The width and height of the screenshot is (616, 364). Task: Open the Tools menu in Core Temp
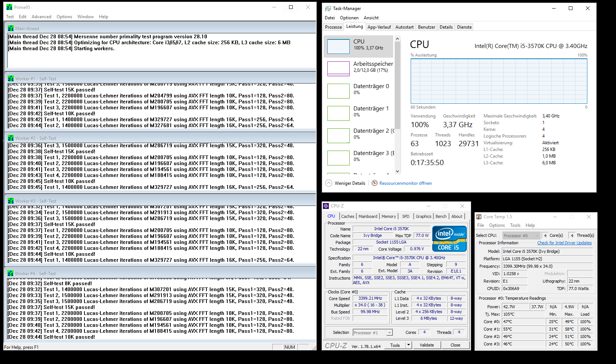tap(515, 225)
